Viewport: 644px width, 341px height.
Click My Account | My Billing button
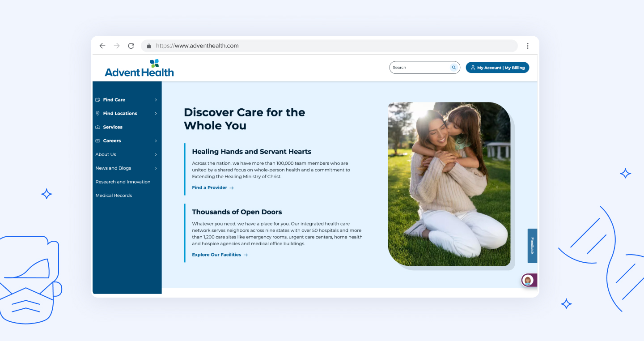click(498, 68)
